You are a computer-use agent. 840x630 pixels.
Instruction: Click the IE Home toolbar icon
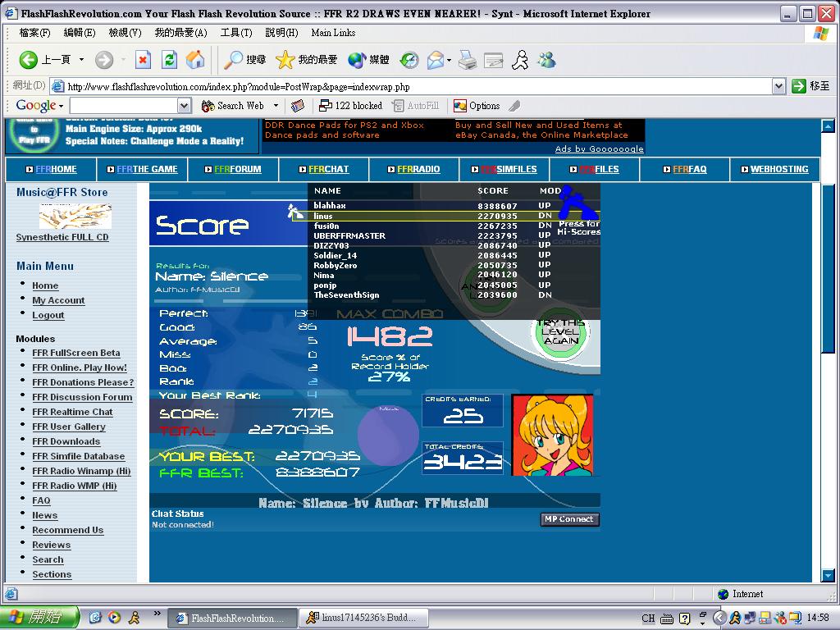coord(195,59)
